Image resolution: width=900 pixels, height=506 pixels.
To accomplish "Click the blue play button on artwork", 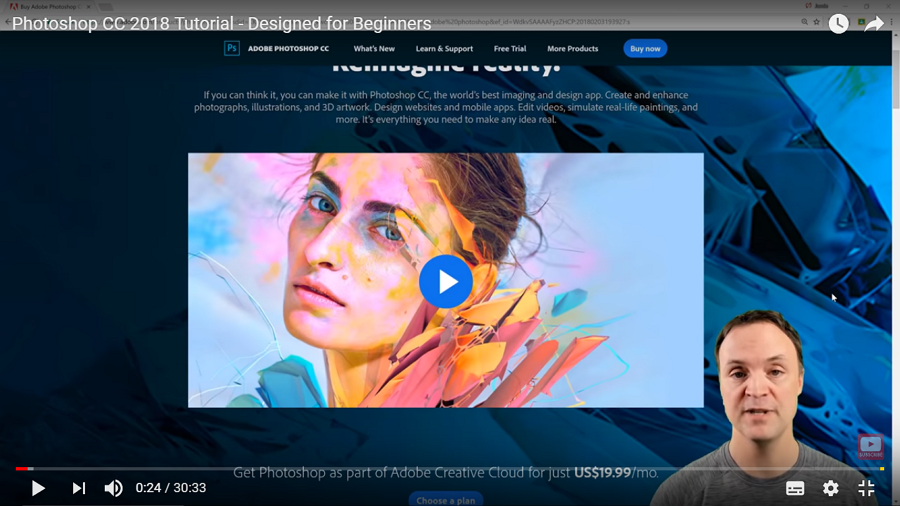I will pos(446,282).
